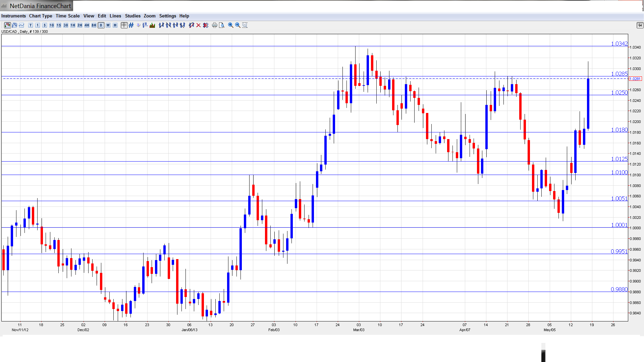Select the Daily time scale button
This screenshot has height=362, width=644.
[x=101, y=25]
